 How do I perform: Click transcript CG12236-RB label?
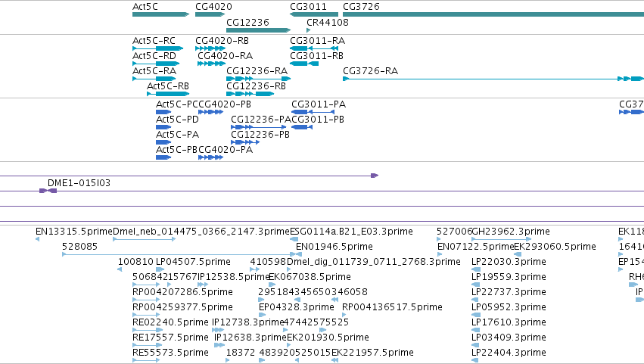tap(257, 86)
